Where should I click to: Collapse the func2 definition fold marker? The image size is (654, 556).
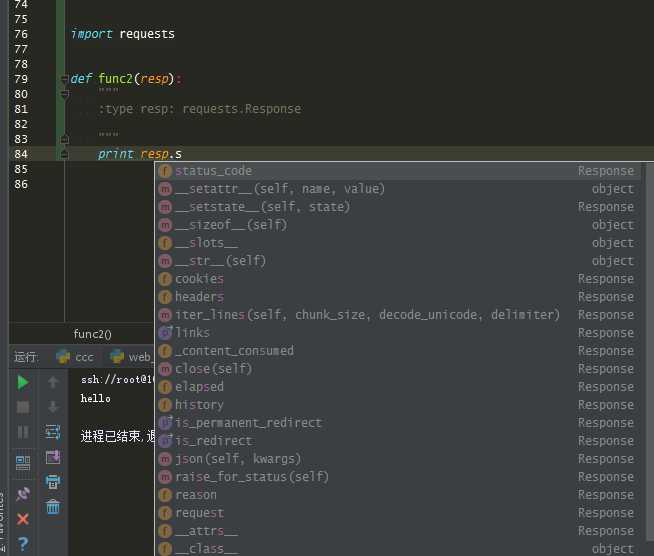(65, 79)
